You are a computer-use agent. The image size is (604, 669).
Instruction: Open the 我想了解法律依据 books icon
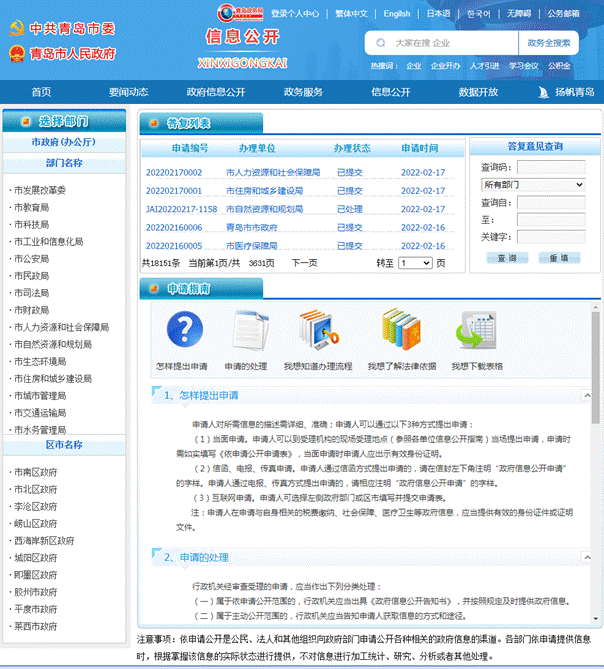(x=400, y=330)
